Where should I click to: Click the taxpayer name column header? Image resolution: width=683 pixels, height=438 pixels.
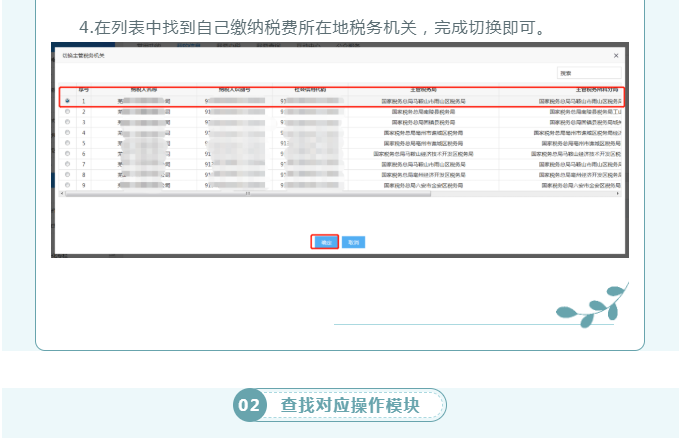coord(144,90)
